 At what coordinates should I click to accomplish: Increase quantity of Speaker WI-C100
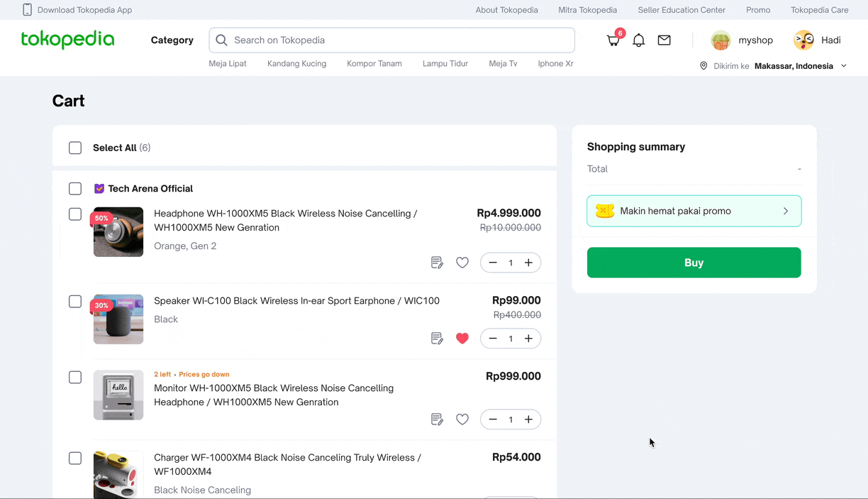coord(528,339)
